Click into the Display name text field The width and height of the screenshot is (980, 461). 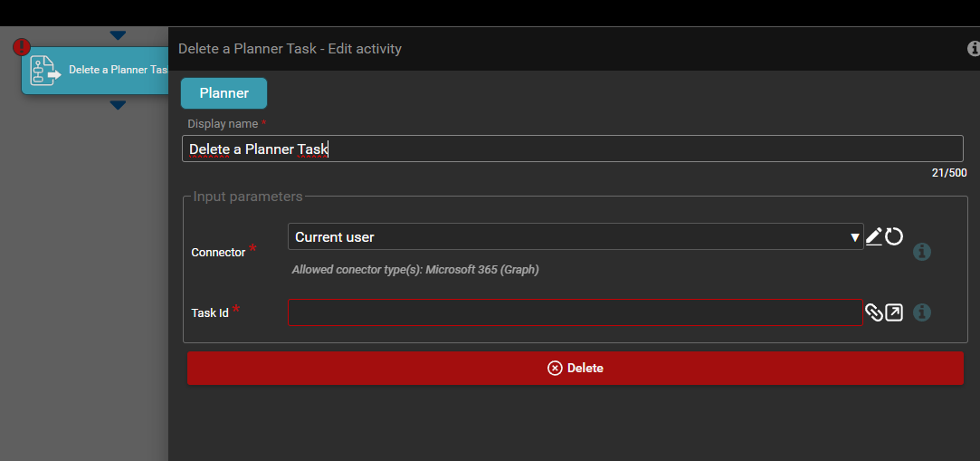pyautogui.click(x=572, y=149)
